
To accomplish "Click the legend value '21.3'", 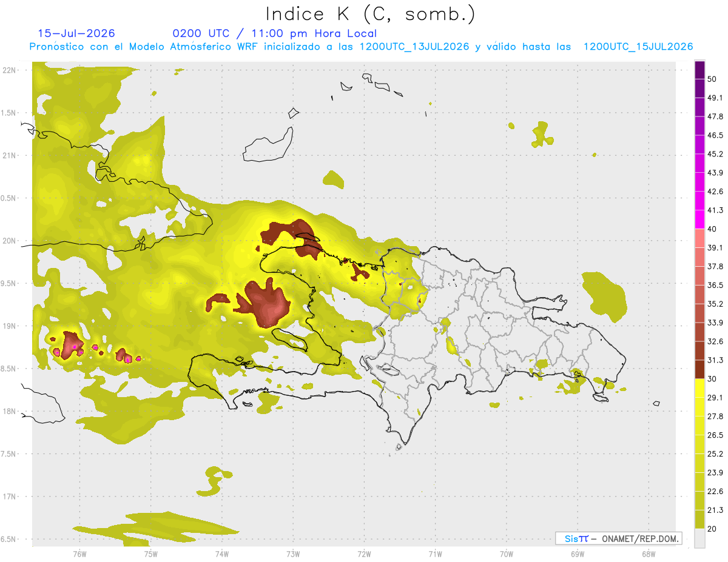I will click(715, 510).
